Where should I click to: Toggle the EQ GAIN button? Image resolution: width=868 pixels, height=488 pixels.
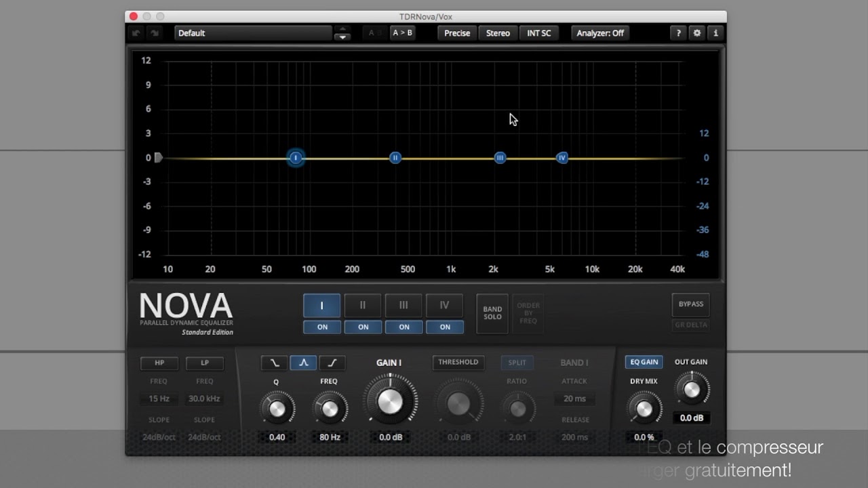pyautogui.click(x=644, y=363)
